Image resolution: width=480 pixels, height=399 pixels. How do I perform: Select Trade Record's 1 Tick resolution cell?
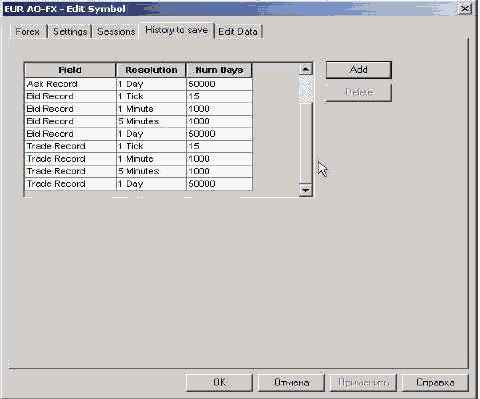click(x=151, y=146)
